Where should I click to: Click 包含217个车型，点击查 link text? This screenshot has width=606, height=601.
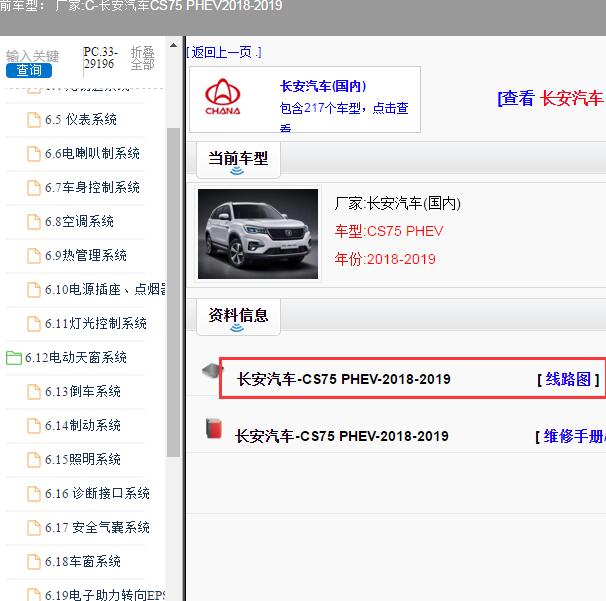point(344,108)
